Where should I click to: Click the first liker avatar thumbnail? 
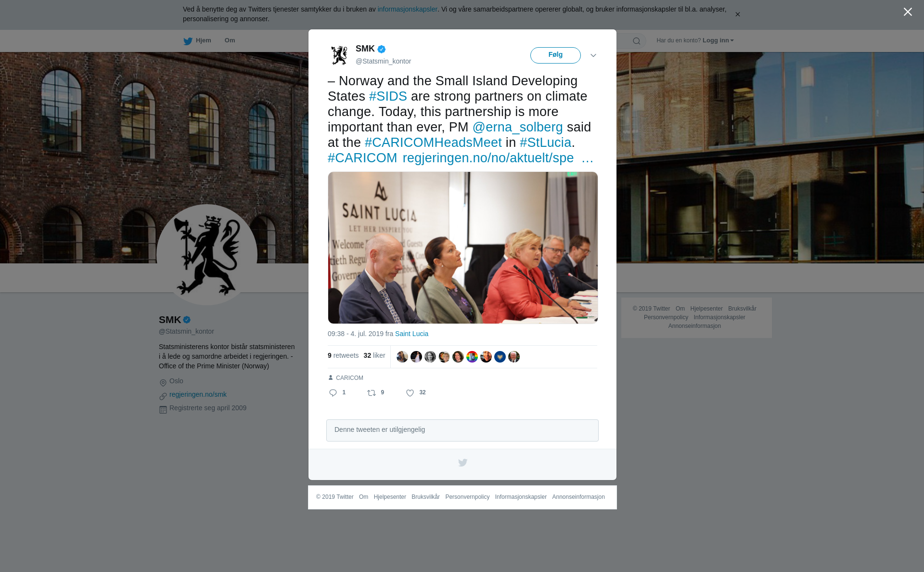402,357
